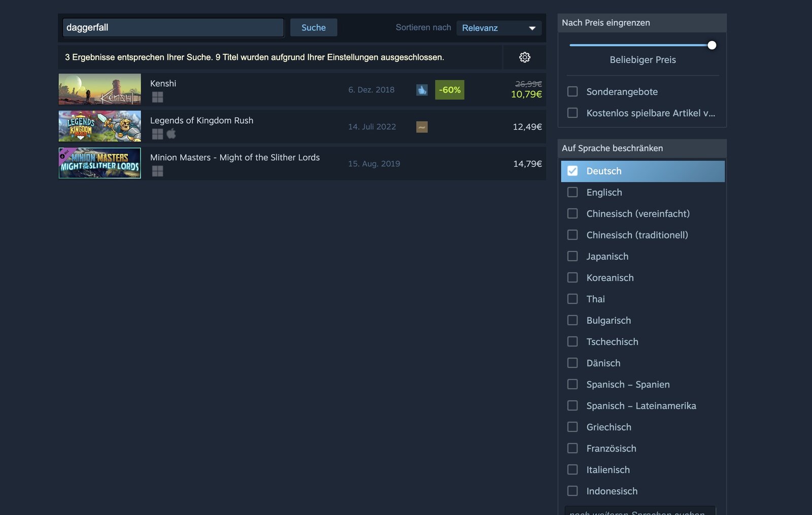This screenshot has height=515, width=812.
Task: Collapse the Auf Sprache beschränken section
Action: click(642, 148)
